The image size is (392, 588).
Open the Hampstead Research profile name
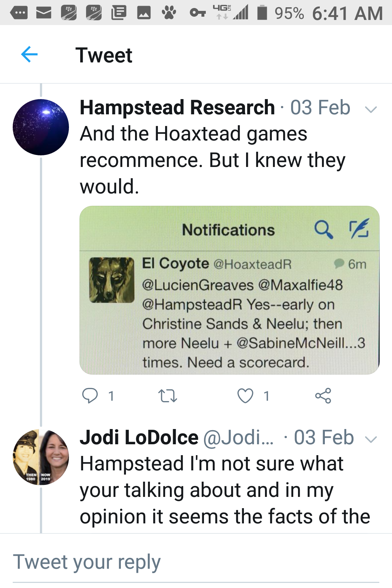(x=177, y=107)
